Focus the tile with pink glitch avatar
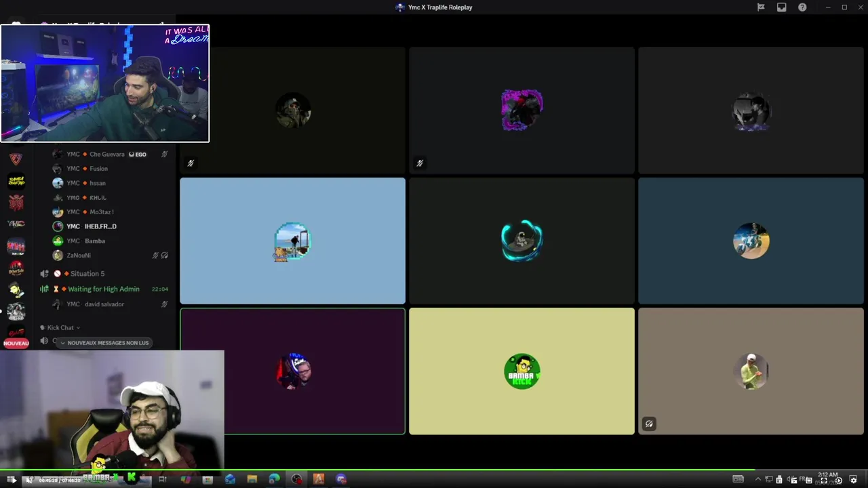Viewport: 868px width, 488px height. coord(521,110)
